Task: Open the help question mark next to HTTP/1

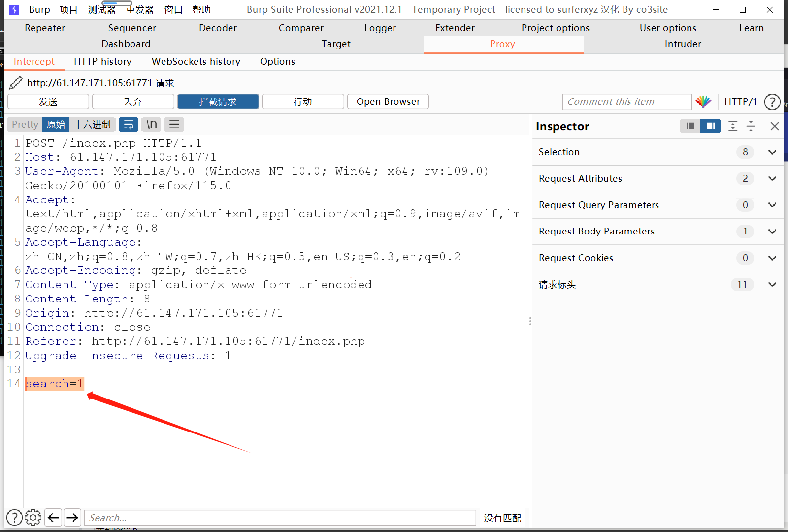Action: click(x=772, y=102)
